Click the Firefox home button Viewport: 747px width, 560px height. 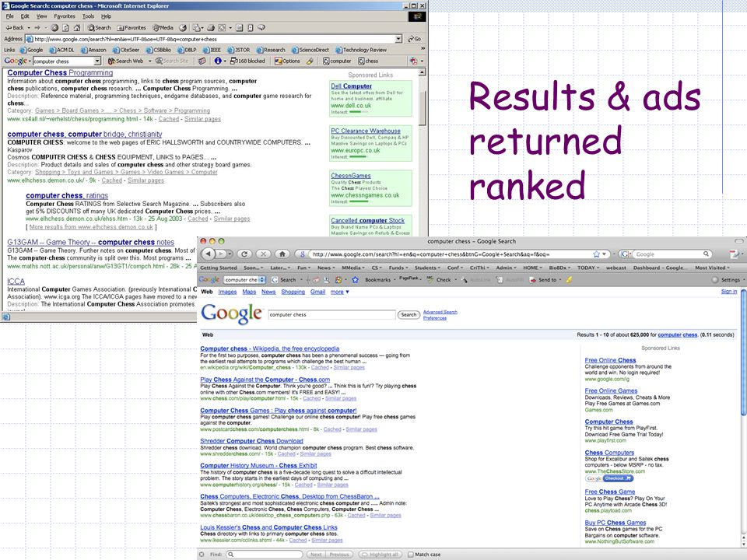pos(282,254)
